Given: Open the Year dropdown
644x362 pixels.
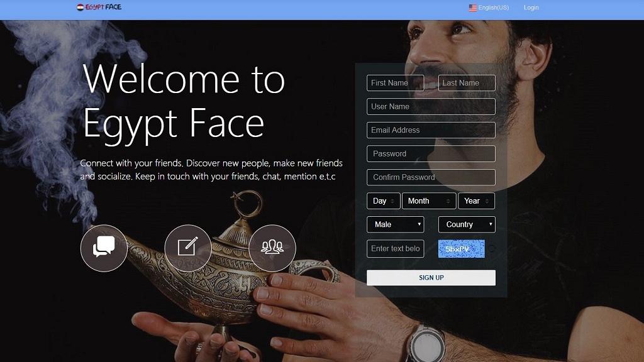Looking at the screenshot, I should pos(477,200).
